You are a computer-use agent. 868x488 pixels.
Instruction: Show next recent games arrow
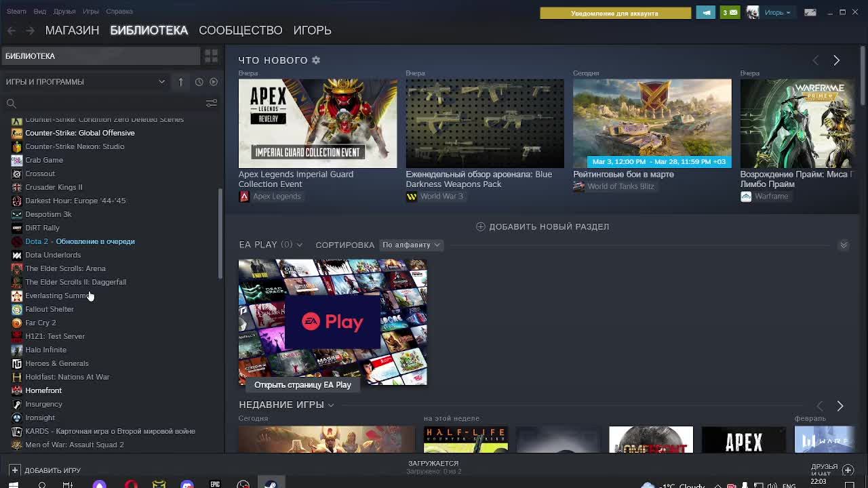pos(840,405)
